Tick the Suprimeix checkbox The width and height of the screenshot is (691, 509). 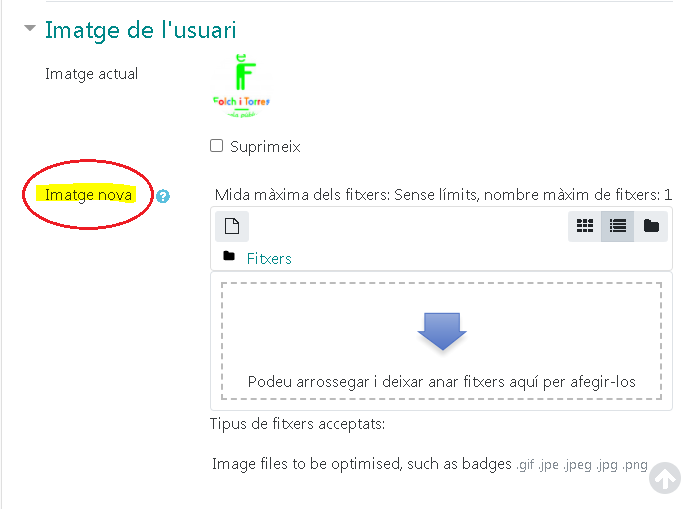(x=217, y=146)
